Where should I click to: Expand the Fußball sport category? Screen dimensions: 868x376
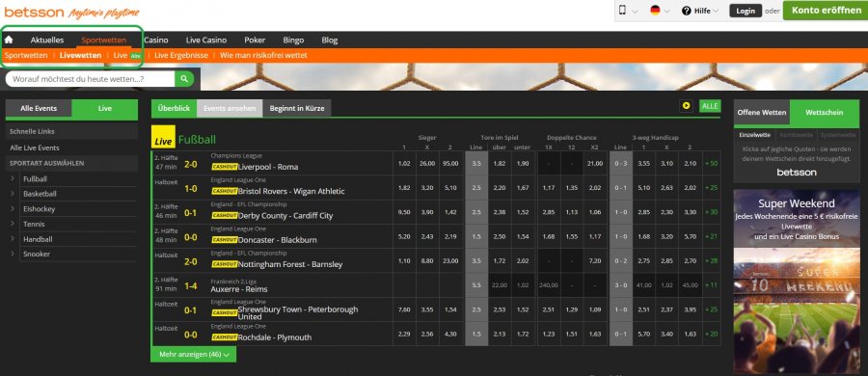point(13,179)
